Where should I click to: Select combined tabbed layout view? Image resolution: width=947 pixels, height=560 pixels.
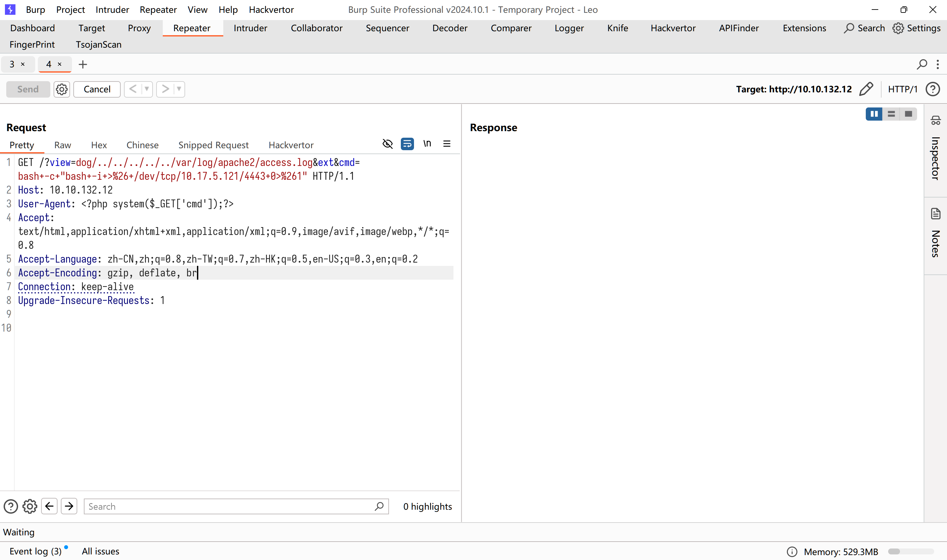pyautogui.click(x=909, y=114)
